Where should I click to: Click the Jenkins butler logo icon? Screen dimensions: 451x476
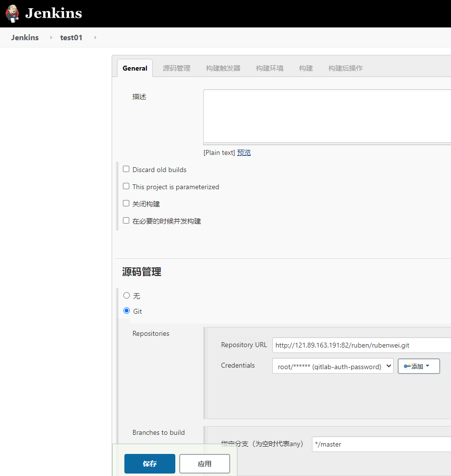click(12, 13)
